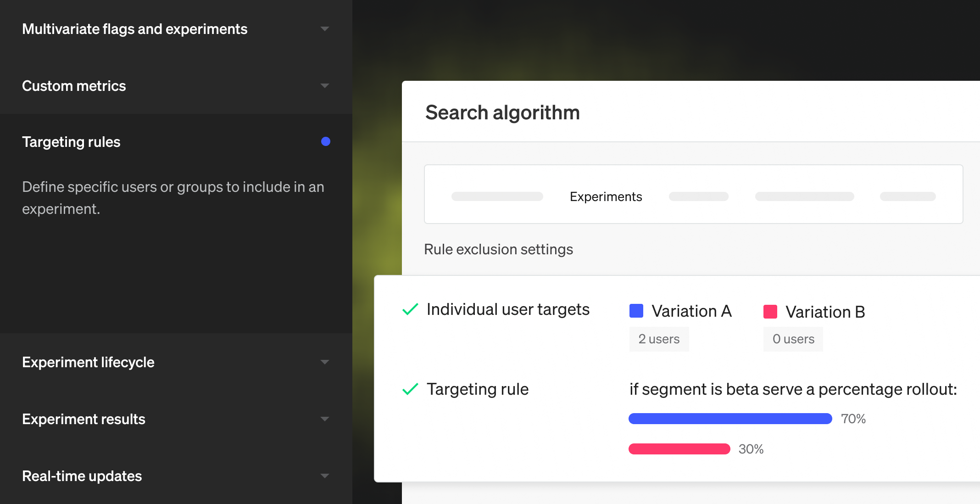This screenshot has width=980, height=504.
Task: Expand the Experiment results section
Action: coord(324,419)
